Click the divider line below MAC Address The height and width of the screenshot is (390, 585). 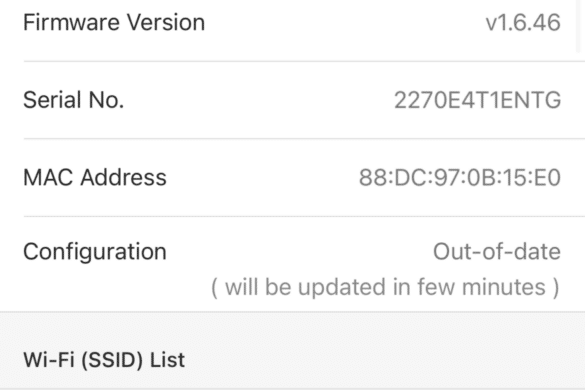click(x=304, y=216)
